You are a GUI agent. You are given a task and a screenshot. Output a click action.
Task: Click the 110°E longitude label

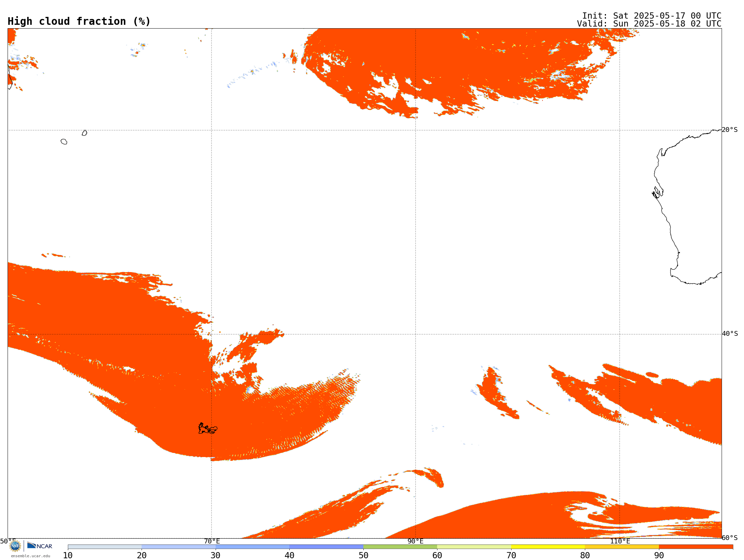(x=620, y=541)
